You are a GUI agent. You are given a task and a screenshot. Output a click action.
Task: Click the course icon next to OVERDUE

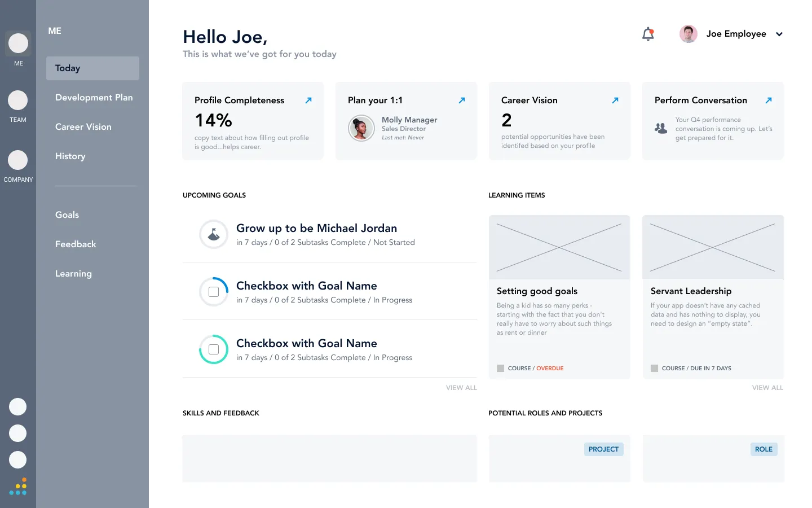[500, 368]
